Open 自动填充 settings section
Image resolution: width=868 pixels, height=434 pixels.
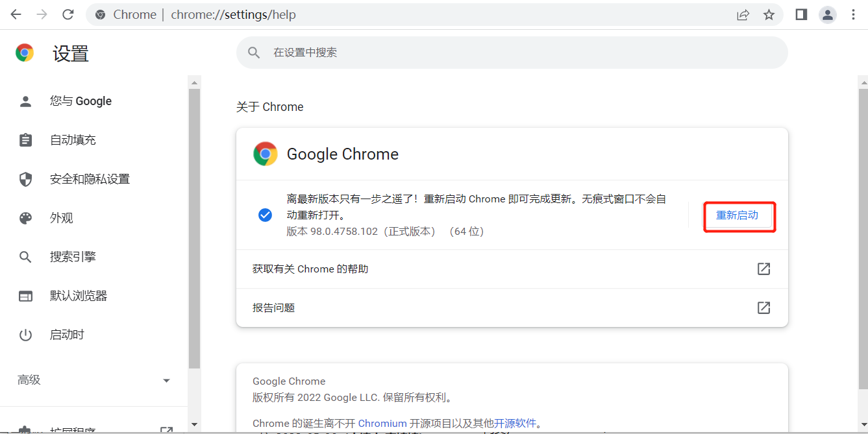[x=94, y=140]
